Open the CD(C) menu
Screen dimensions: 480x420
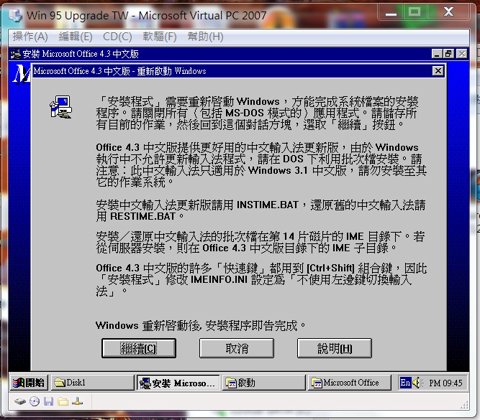pyautogui.click(x=117, y=36)
